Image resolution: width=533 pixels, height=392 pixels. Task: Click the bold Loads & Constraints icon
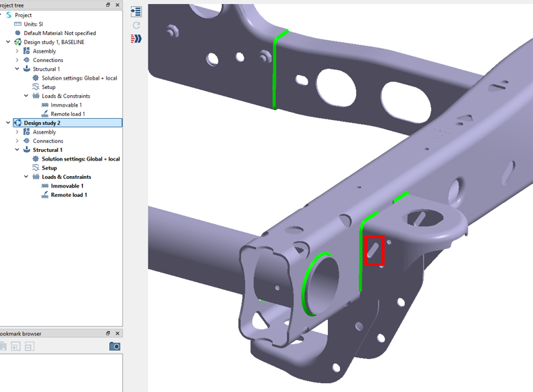tap(36, 177)
